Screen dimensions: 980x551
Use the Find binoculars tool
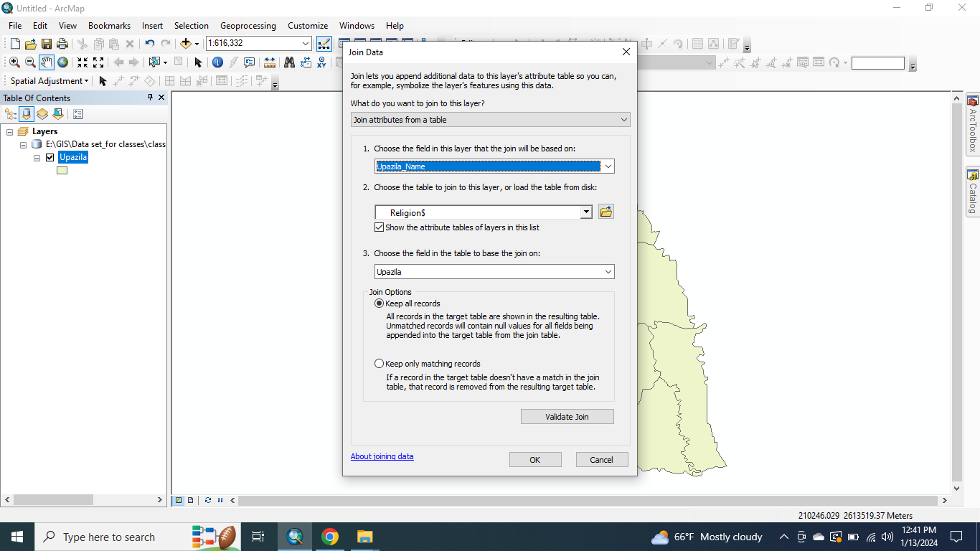pyautogui.click(x=288, y=62)
